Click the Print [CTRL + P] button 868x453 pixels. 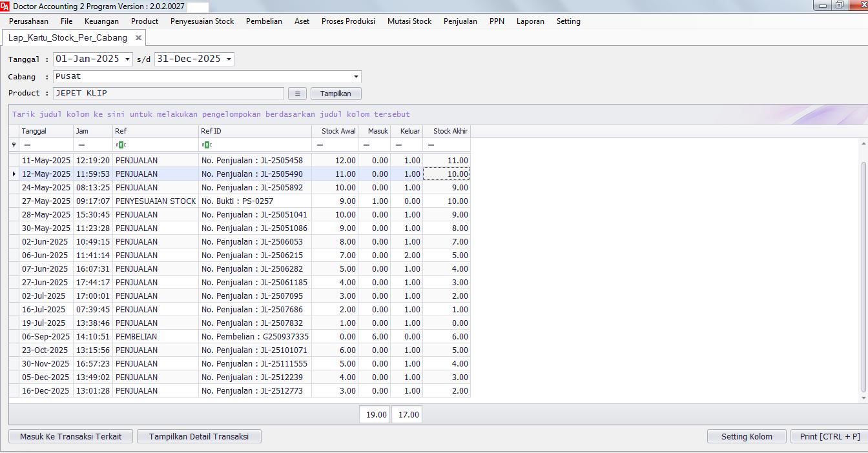(x=829, y=436)
